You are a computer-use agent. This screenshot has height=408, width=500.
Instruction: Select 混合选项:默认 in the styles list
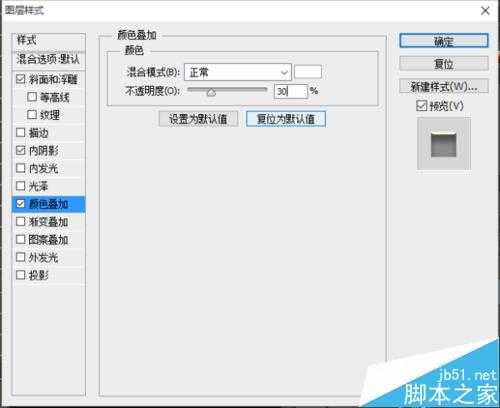click(x=48, y=60)
